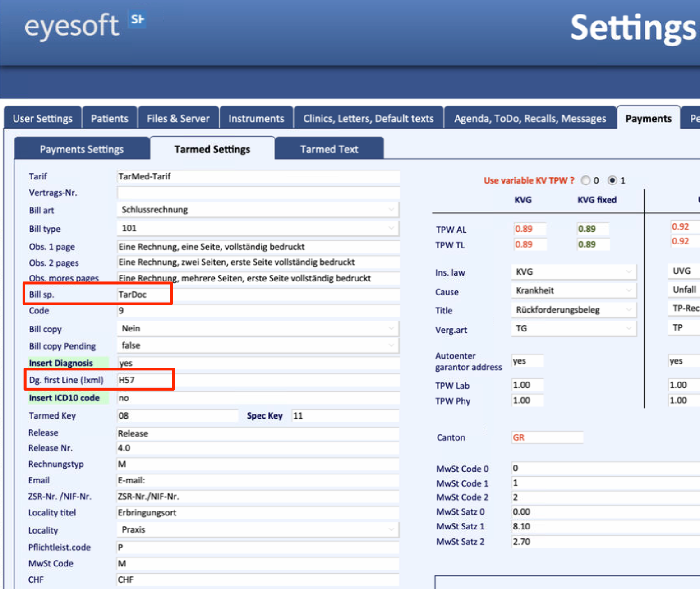The height and width of the screenshot is (589, 700).
Task: Click the eyesoft SH logo icon
Action: point(137,20)
